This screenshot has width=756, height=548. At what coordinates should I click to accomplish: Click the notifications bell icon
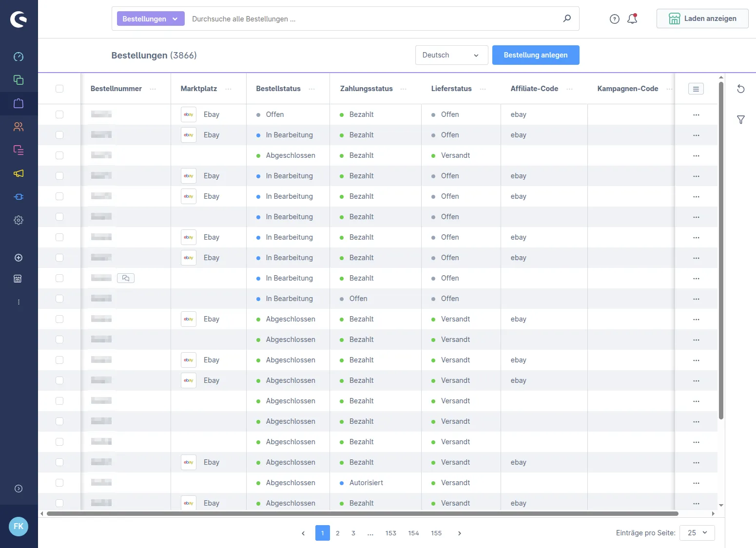click(632, 19)
